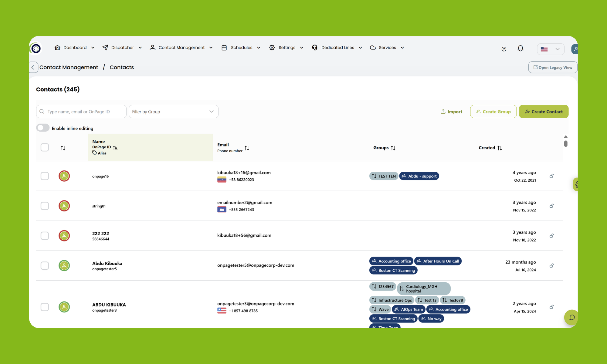Select the string01 row checkbox
This screenshot has width=607, height=364.
[45, 206]
